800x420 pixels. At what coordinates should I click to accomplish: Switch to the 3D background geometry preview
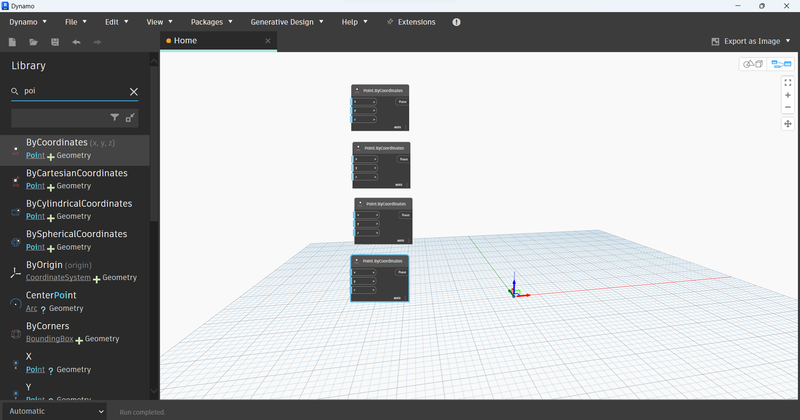tap(753, 64)
